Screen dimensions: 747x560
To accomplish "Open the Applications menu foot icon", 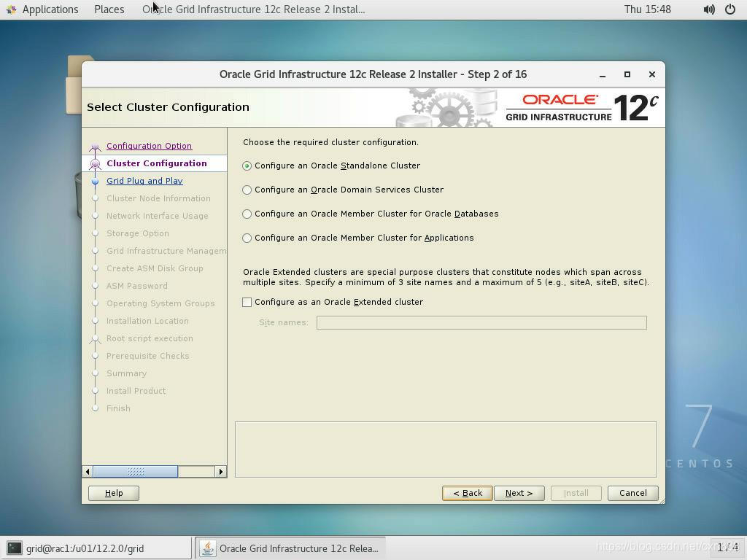I will point(11,9).
